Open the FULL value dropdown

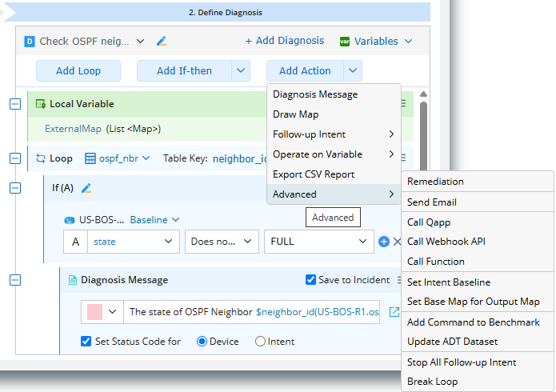click(315, 241)
